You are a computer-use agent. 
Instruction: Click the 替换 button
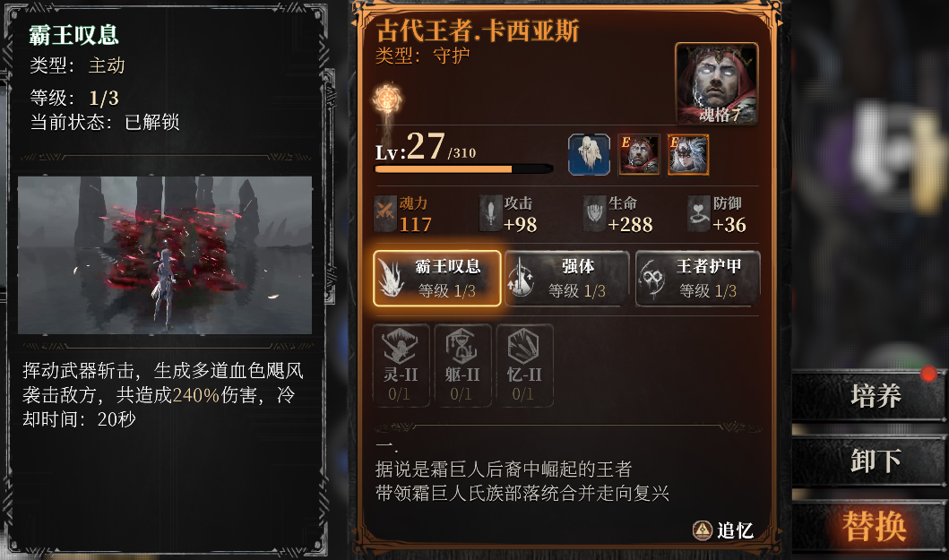[x=870, y=525]
